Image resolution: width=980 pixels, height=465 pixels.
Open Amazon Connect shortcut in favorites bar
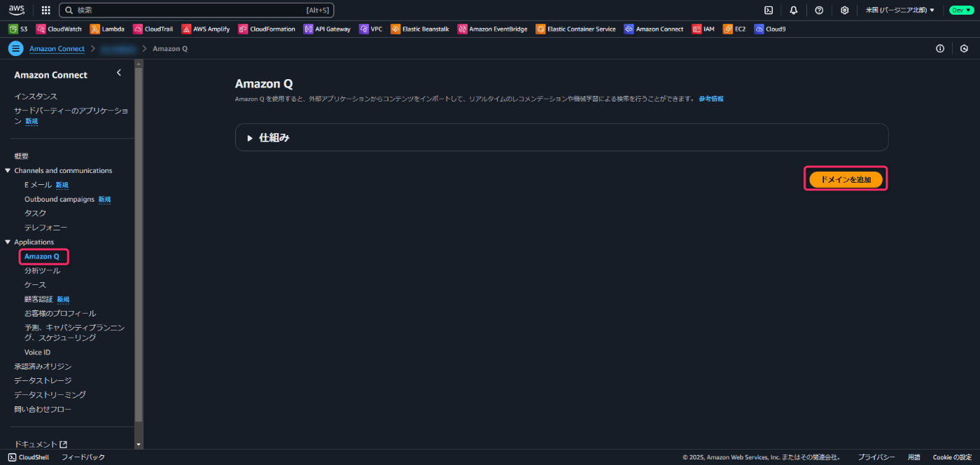click(x=654, y=29)
